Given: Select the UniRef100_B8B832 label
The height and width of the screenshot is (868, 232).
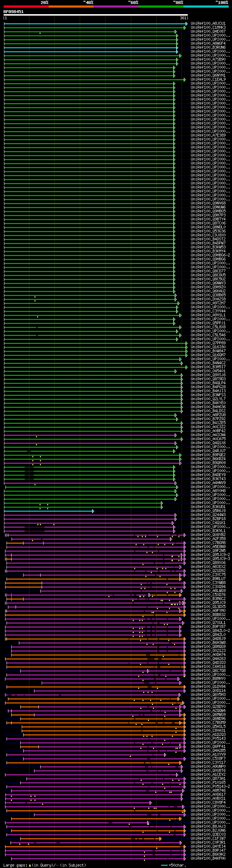Looking at the screenshot, I should (208, 615).
